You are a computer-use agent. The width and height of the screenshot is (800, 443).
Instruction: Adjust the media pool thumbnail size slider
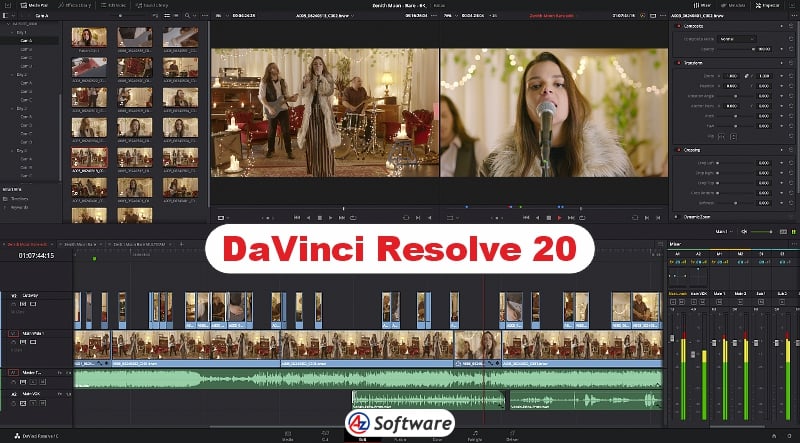(x=128, y=16)
